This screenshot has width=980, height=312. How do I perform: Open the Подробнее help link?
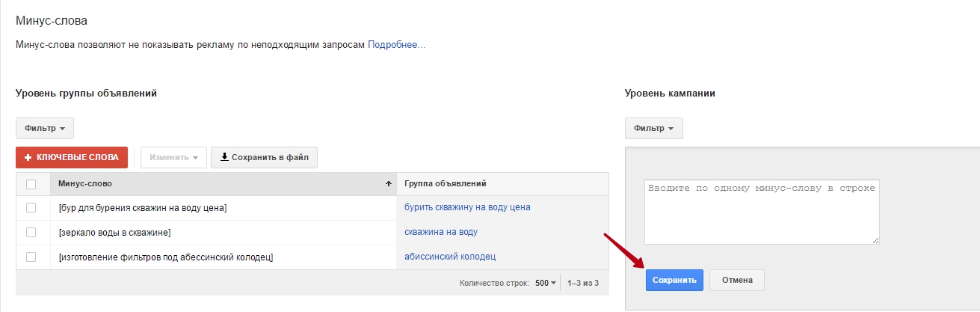[x=396, y=45]
